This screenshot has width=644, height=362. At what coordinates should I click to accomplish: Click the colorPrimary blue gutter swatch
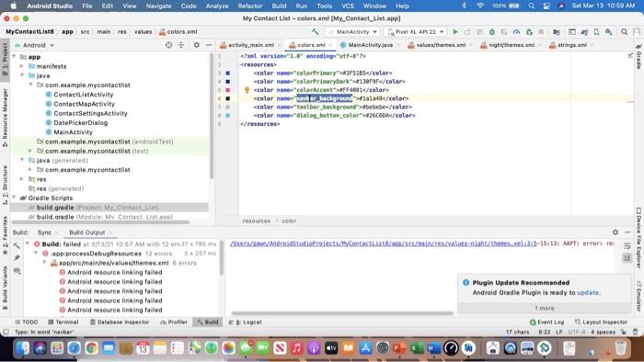tap(228, 73)
